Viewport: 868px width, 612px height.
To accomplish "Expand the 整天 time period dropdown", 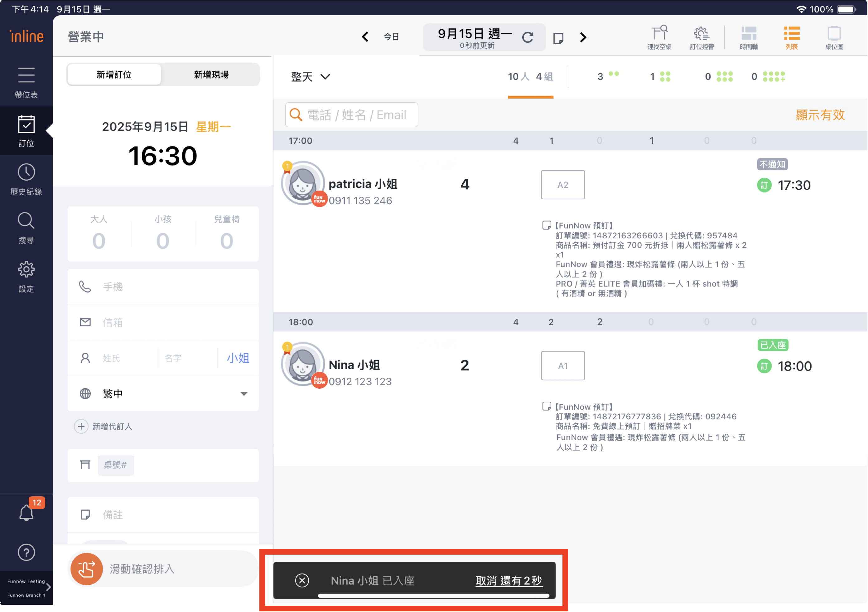I will pos(310,77).
